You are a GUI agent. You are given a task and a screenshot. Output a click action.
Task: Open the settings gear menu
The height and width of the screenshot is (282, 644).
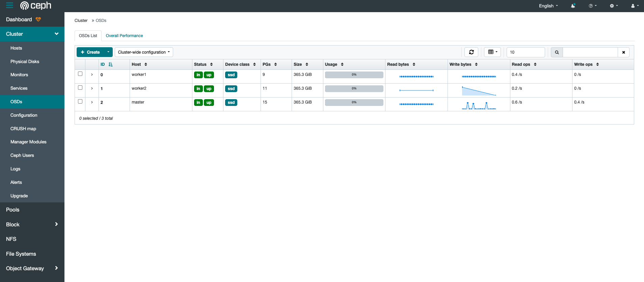coord(613,6)
